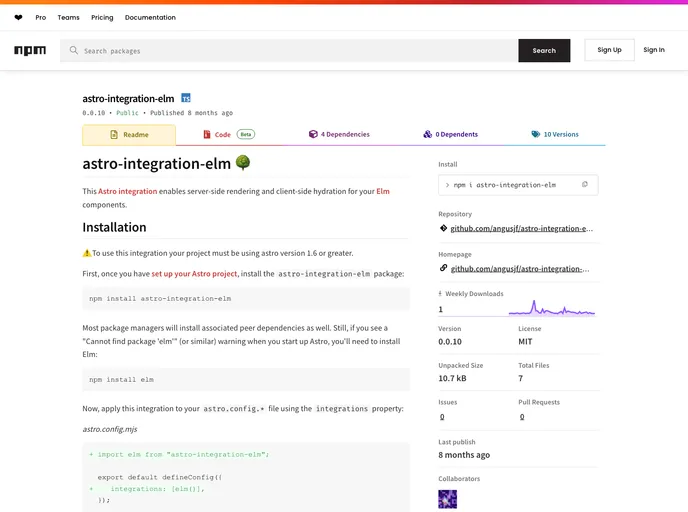Open the Pro menu item
Image resolution: width=688 pixels, height=512 pixels.
41,18
